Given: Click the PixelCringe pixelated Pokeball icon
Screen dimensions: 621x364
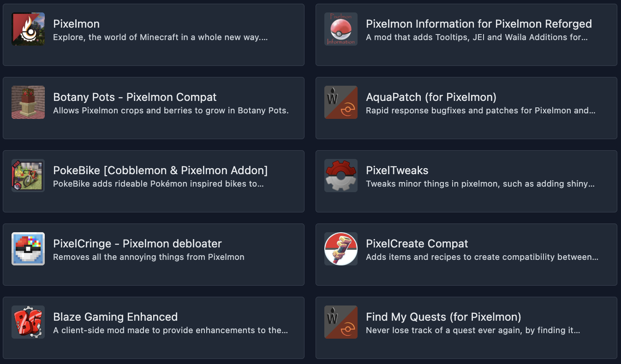Looking at the screenshot, I should [x=28, y=249].
